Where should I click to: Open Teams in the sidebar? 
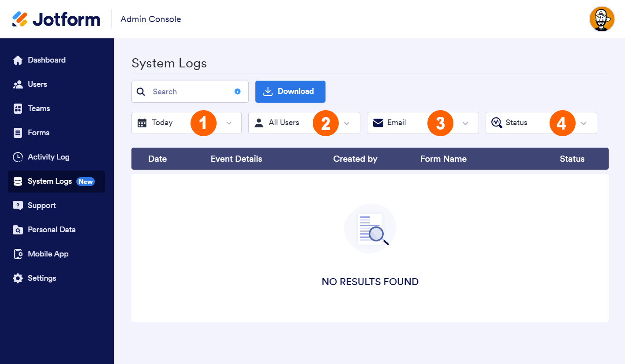[56, 108]
